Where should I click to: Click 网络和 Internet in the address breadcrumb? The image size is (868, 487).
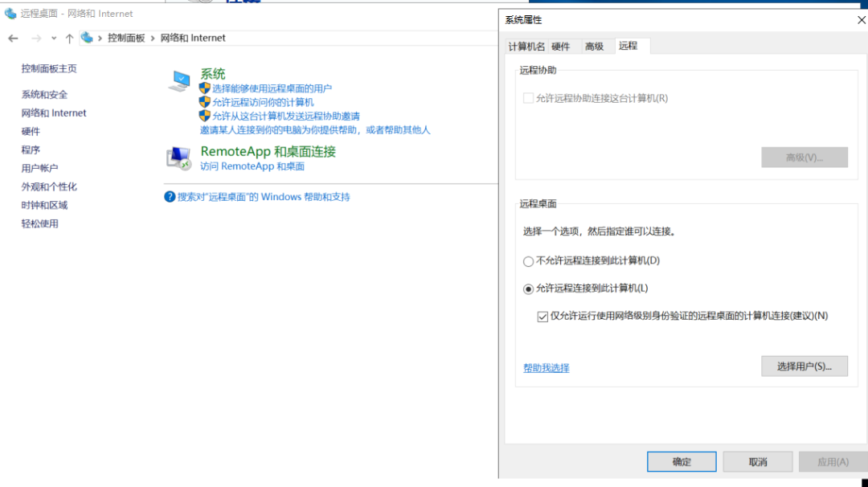pos(193,39)
